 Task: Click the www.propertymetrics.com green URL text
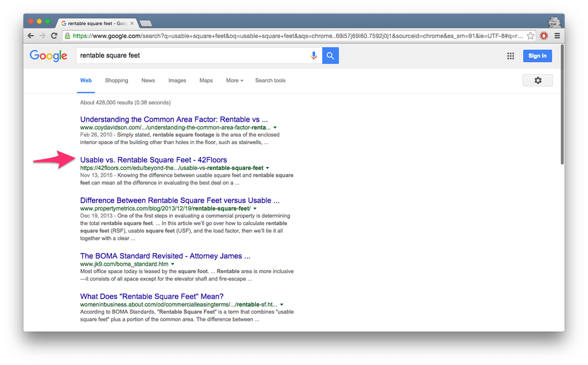pos(165,208)
